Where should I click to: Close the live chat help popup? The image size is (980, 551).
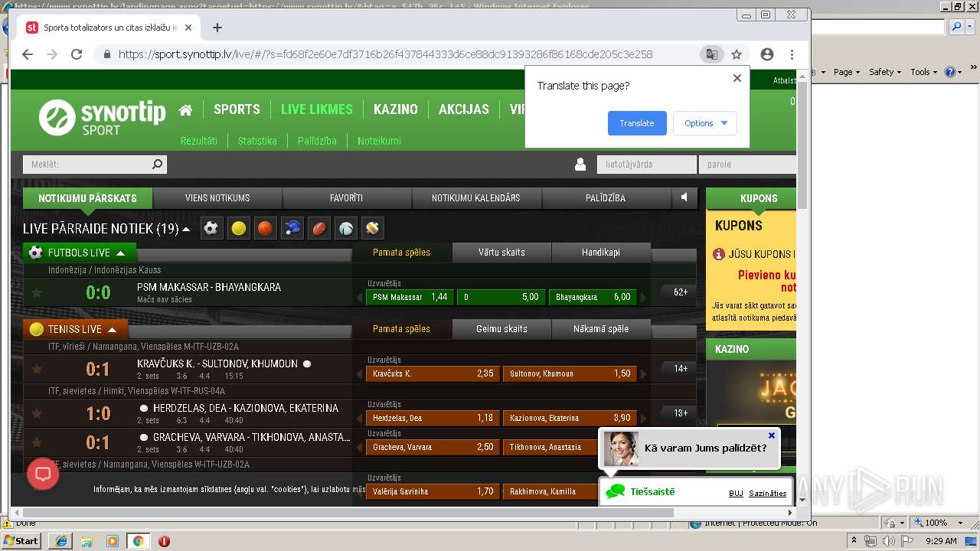click(x=772, y=435)
